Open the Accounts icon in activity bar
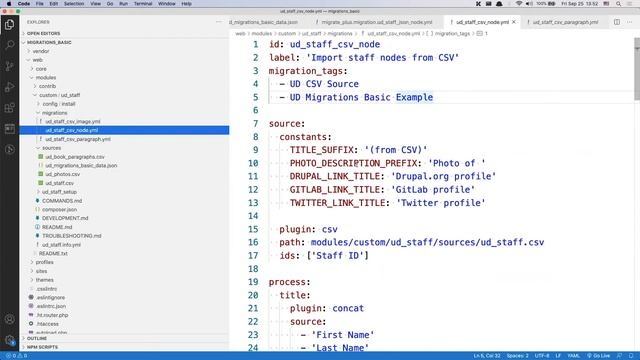Image resolution: width=640 pixels, height=360 pixels. click(x=9, y=319)
